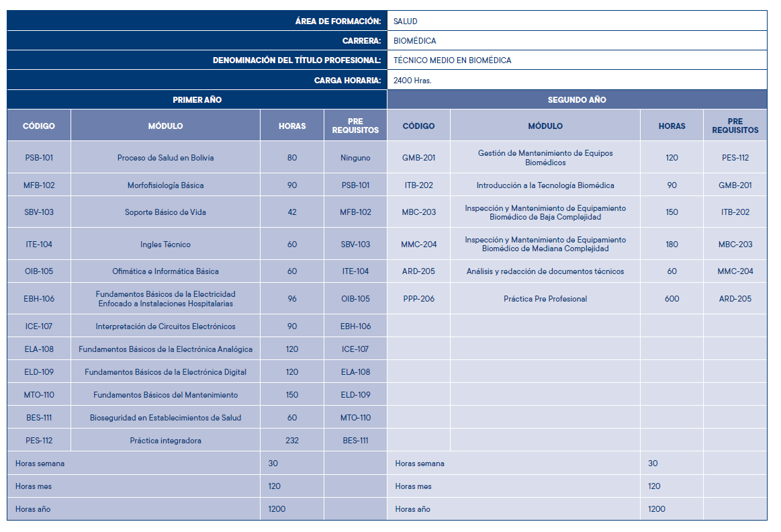Select the hours value '96'
Viewport: 781px width, 532px height.
pos(292,298)
